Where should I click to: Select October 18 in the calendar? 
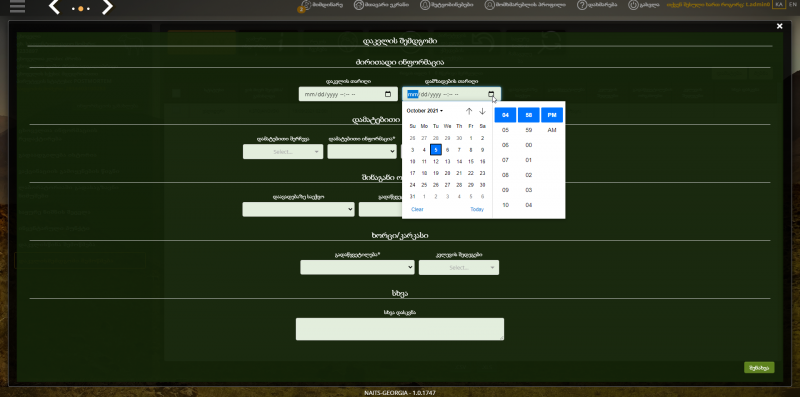point(424,173)
